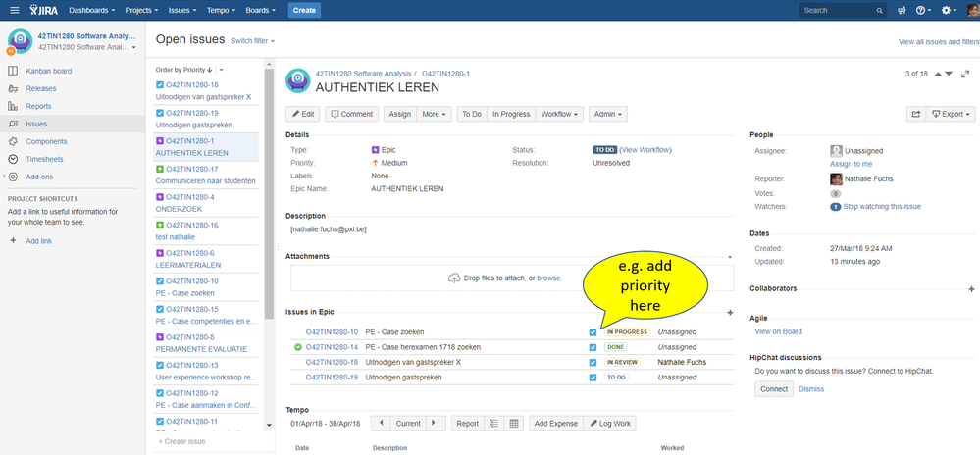980x455 pixels.
Task: Open the Boards dropdown menu
Action: coord(260,10)
